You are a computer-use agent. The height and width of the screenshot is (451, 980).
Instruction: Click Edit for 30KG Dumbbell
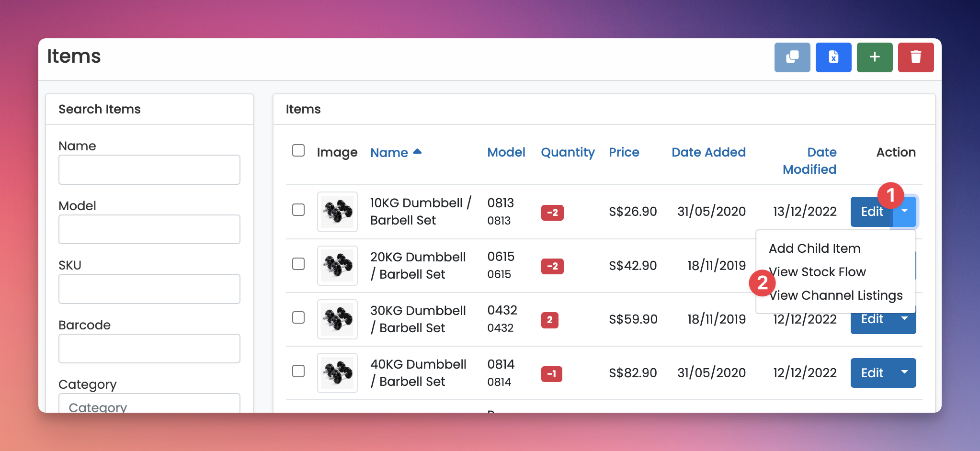(x=872, y=319)
